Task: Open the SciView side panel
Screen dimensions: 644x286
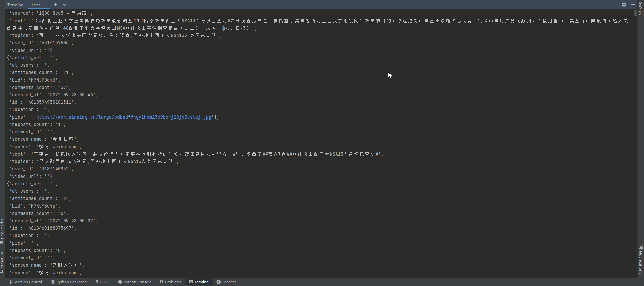Action: [x=641, y=9]
